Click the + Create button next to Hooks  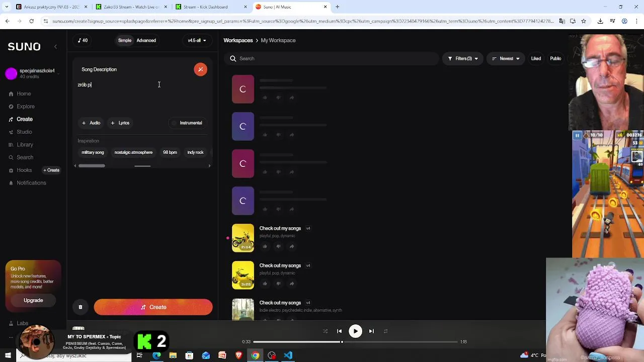pyautogui.click(x=51, y=170)
